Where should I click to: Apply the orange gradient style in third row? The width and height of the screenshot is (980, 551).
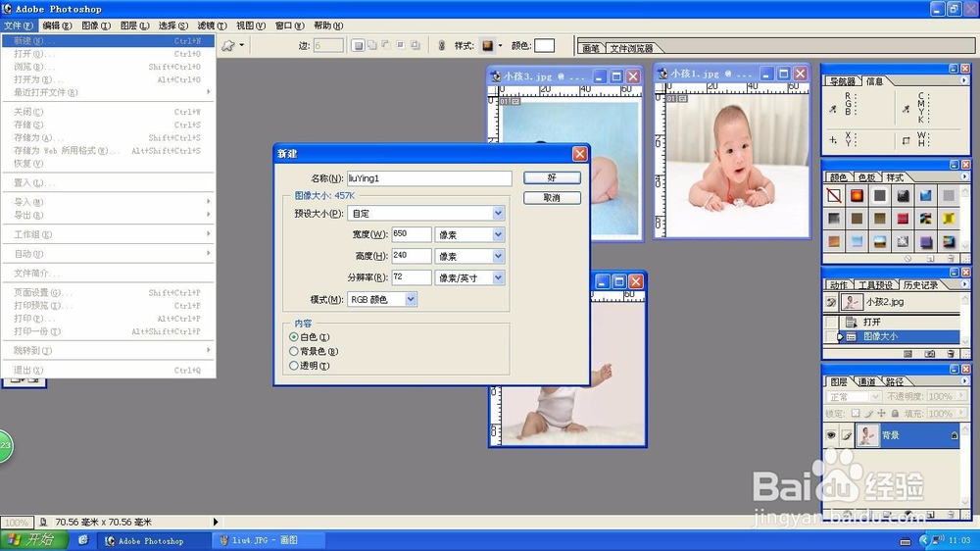(834, 241)
